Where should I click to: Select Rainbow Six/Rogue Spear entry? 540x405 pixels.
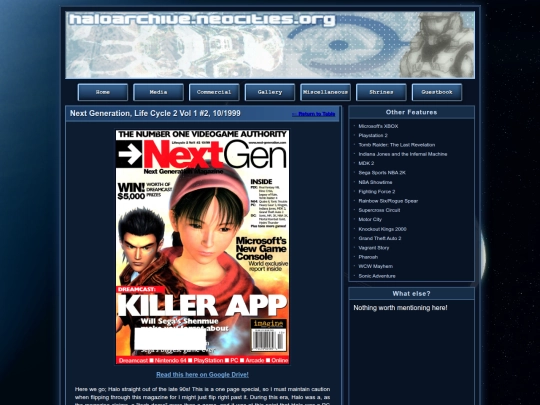point(388,201)
